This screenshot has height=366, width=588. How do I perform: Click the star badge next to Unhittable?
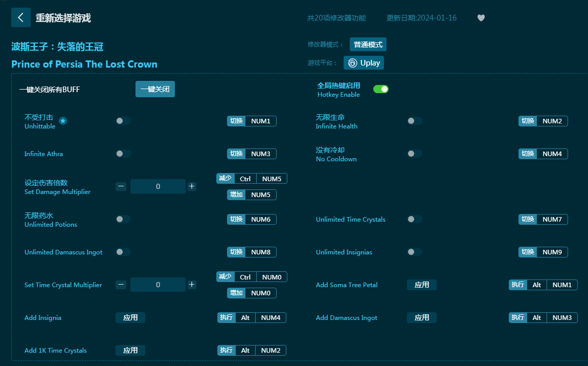point(63,121)
